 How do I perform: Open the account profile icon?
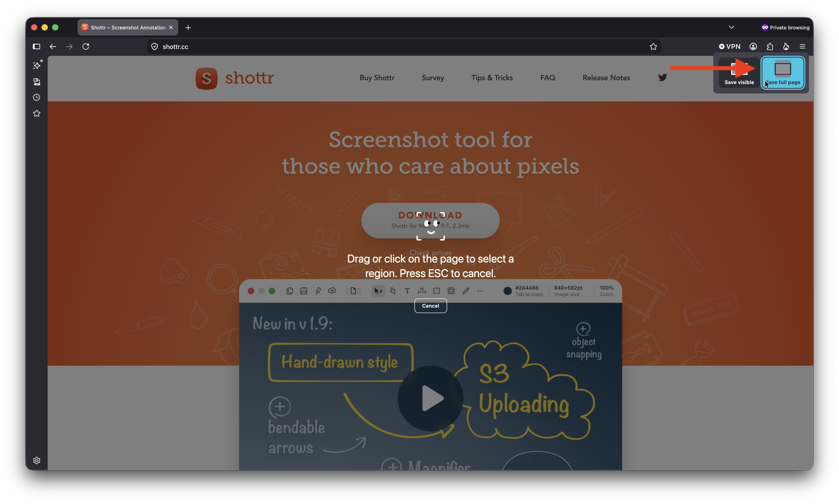(x=753, y=47)
